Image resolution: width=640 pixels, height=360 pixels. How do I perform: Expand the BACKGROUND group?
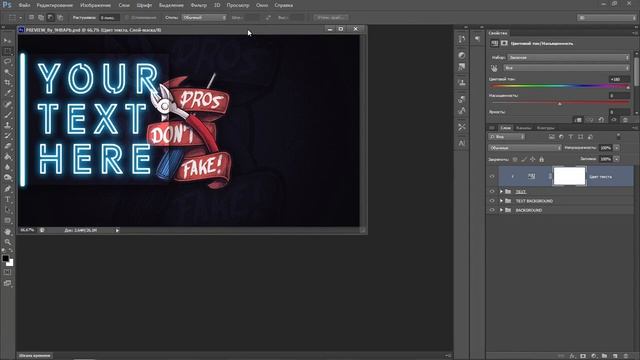click(x=501, y=210)
